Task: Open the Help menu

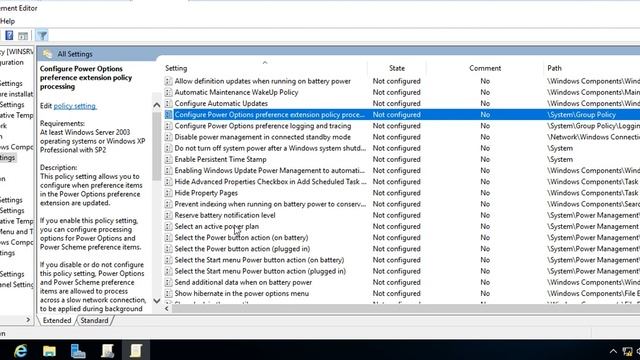Action: pos(7,21)
